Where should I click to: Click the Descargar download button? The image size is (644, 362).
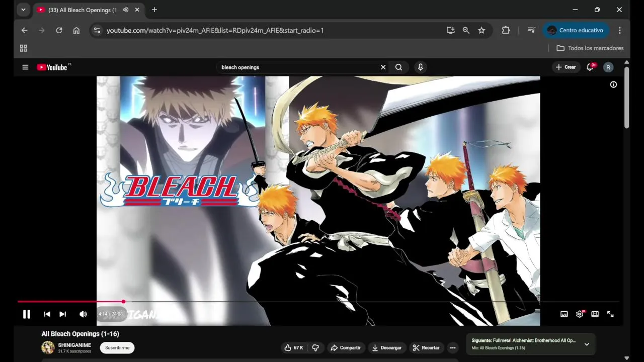click(x=387, y=347)
